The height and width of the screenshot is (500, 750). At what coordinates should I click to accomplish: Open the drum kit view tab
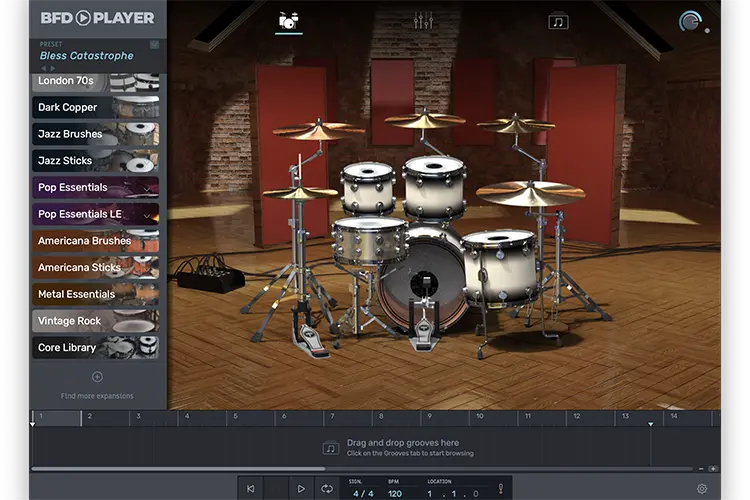tap(288, 21)
